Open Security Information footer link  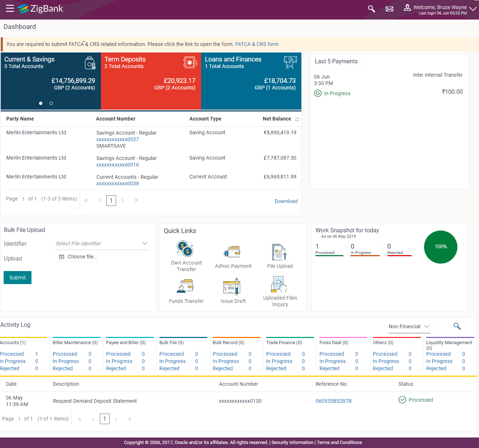point(292,442)
